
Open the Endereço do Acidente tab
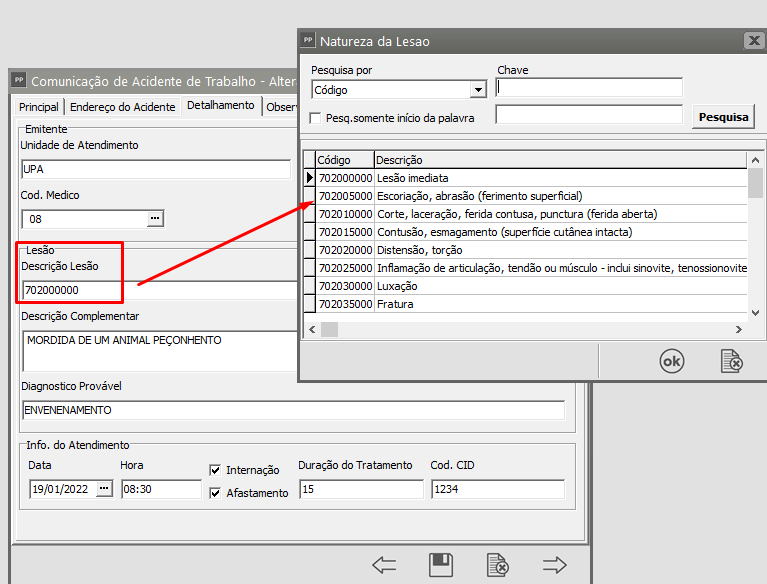[123, 107]
